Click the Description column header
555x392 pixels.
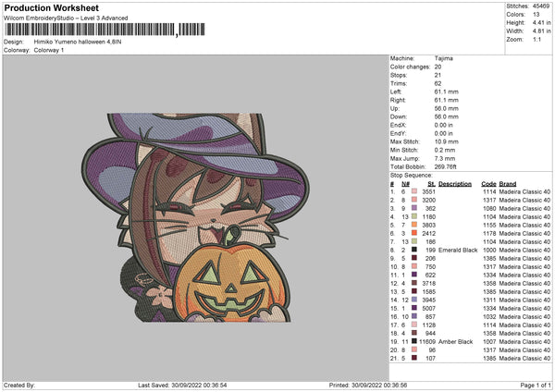coord(455,183)
